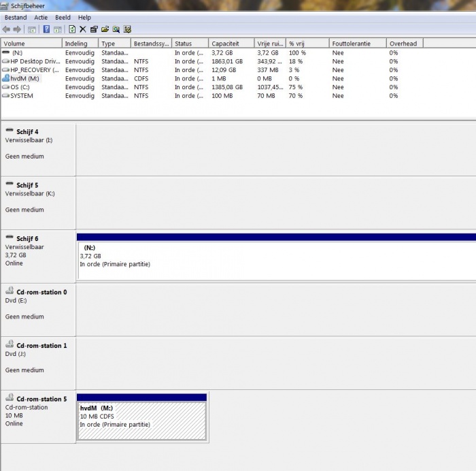Click the Schijf 6 disk icon
476x471 pixels.
point(10,237)
